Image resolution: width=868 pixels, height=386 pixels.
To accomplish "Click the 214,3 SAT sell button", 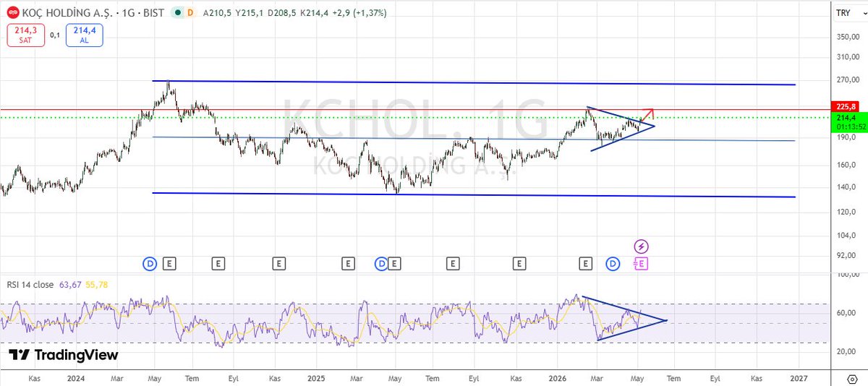I will pos(26,35).
